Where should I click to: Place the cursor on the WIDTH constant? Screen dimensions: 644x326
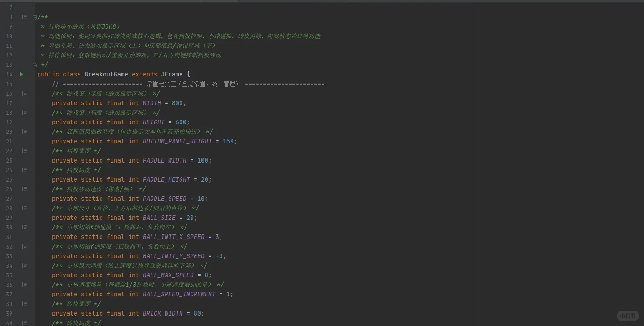coord(151,103)
